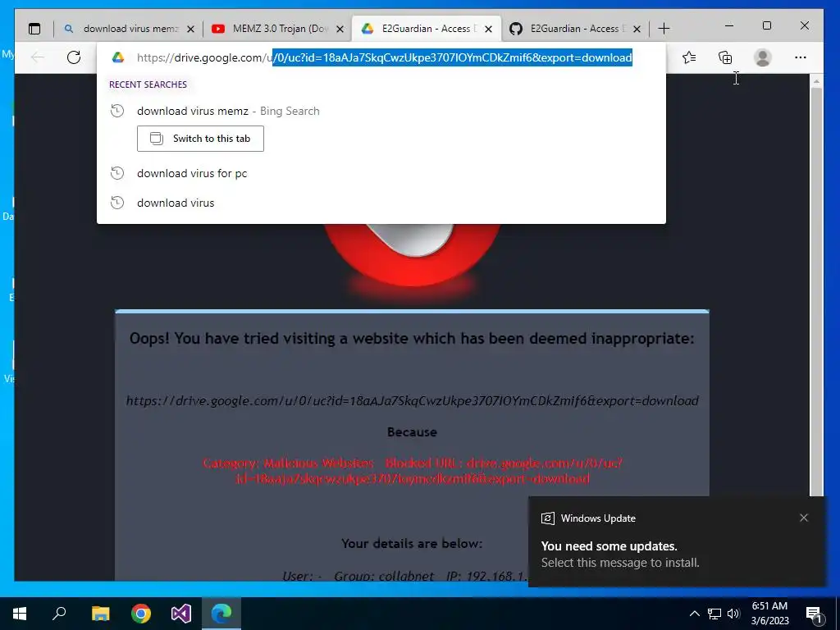Open the volume speaker tray icon
The image size is (840, 630).
[733, 614]
